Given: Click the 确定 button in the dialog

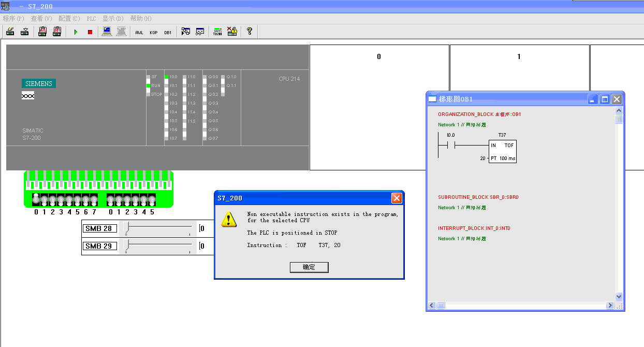Looking at the screenshot, I should (x=309, y=267).
